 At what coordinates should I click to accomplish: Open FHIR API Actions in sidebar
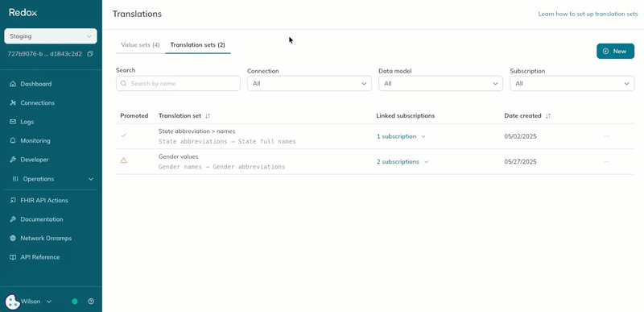point(44,201)
